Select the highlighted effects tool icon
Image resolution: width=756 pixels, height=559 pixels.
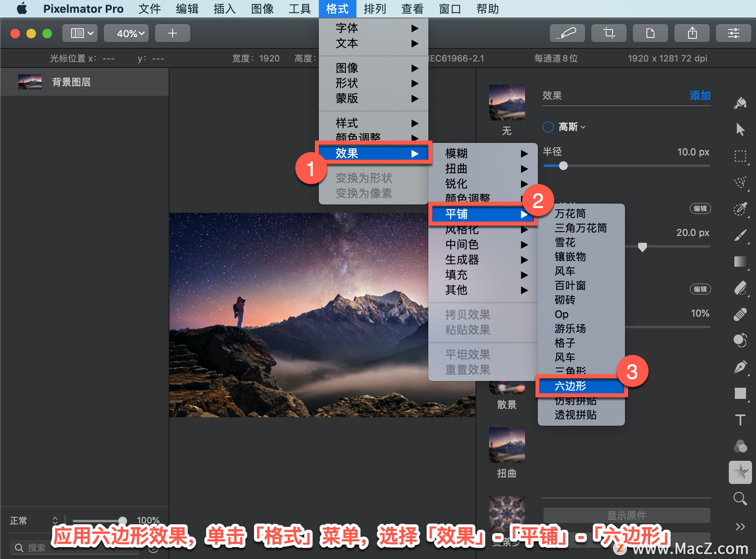[740, 472]
